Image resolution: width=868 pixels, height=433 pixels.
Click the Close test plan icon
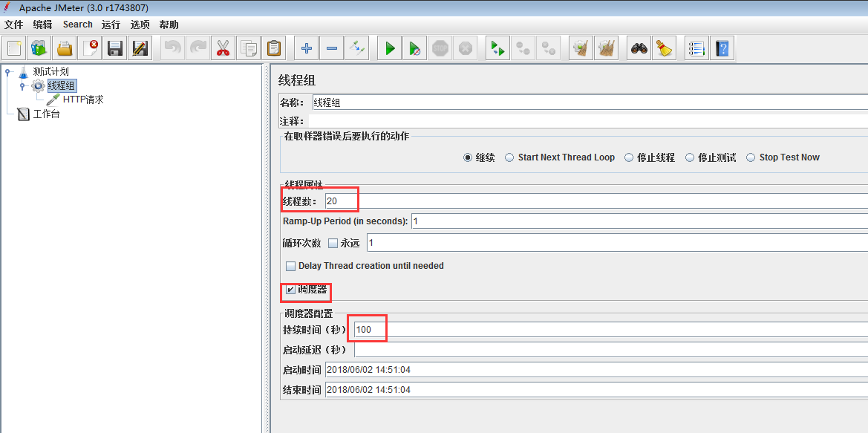[x=89, y=48]
